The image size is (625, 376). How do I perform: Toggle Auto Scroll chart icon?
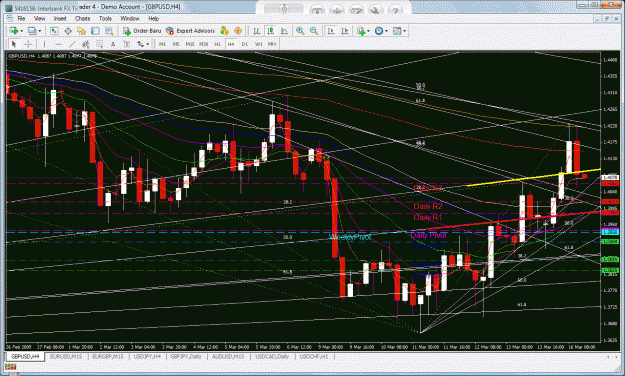(x=331, y=31)
